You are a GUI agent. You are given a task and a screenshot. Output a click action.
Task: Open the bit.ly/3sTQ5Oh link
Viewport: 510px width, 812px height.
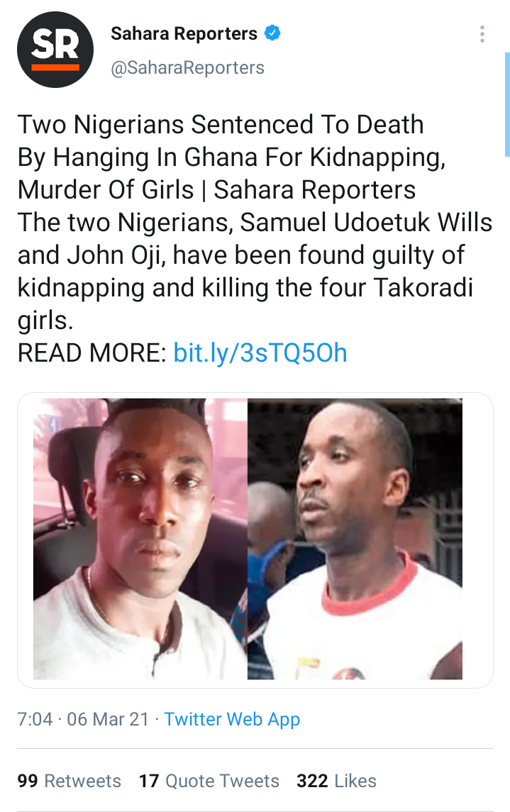click(x=260, y=353)
